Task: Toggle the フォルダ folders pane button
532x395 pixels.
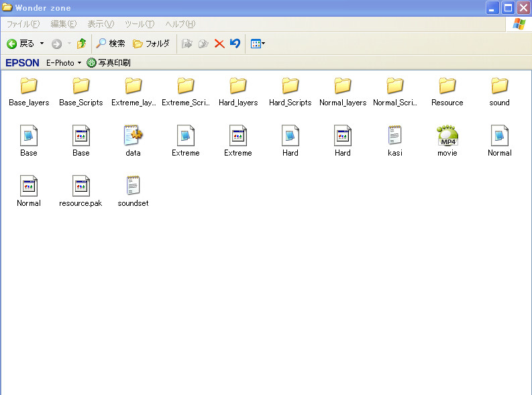Action: 151,44
